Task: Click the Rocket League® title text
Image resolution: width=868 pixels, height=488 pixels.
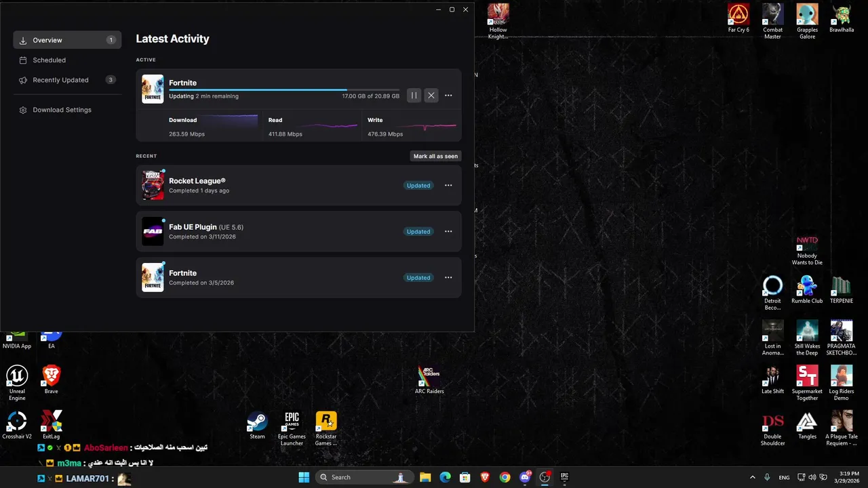Action: coord(197,181)
